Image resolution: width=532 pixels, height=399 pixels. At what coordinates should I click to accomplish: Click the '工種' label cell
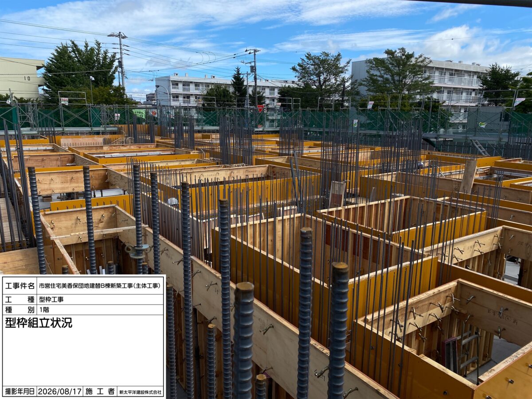(20, 299)
